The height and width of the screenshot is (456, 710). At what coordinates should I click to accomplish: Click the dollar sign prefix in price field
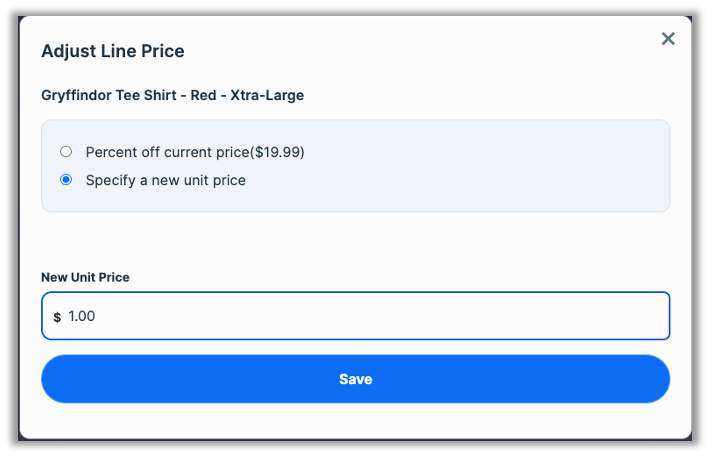(x=57, y=317)
